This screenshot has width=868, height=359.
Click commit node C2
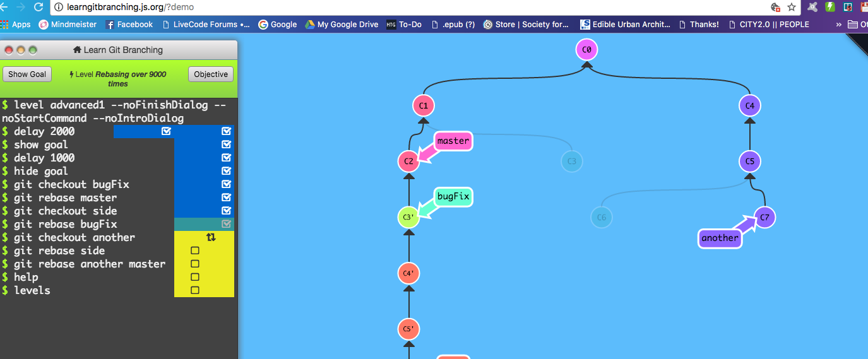tap(408, 162)
